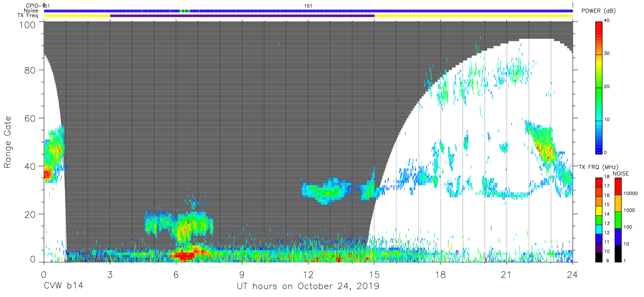Viewport: 644px width, 297px height.
Task: Click the purple TX Freq strip segment
Action: (x=242, y=16)
